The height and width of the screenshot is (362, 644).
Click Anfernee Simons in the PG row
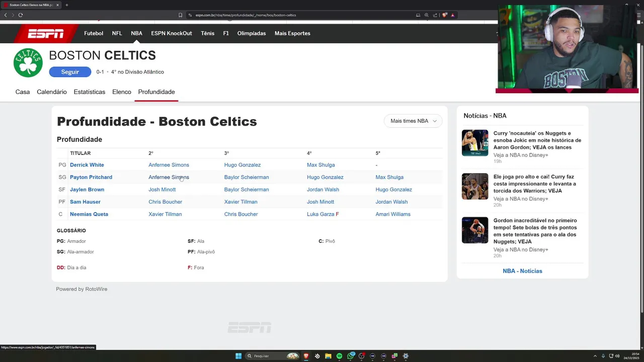pyautogui.click(x=169, y=165)
